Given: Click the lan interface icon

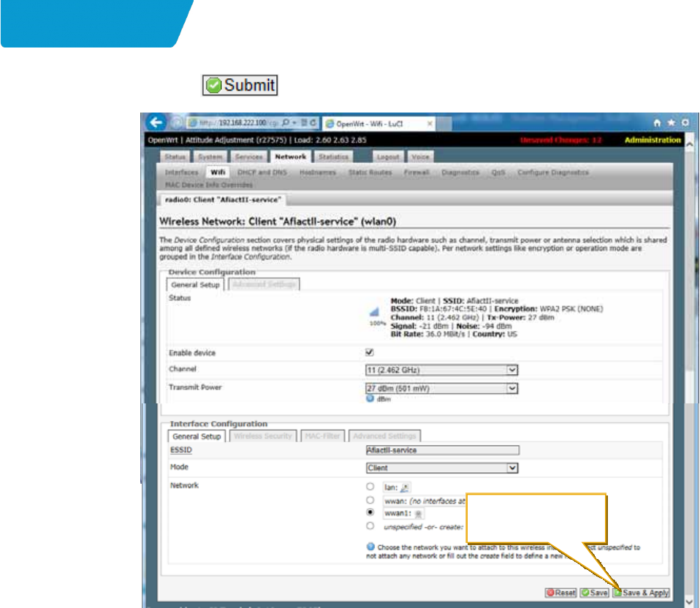Looking at the screenshot, I should click(x=405, y=488).
